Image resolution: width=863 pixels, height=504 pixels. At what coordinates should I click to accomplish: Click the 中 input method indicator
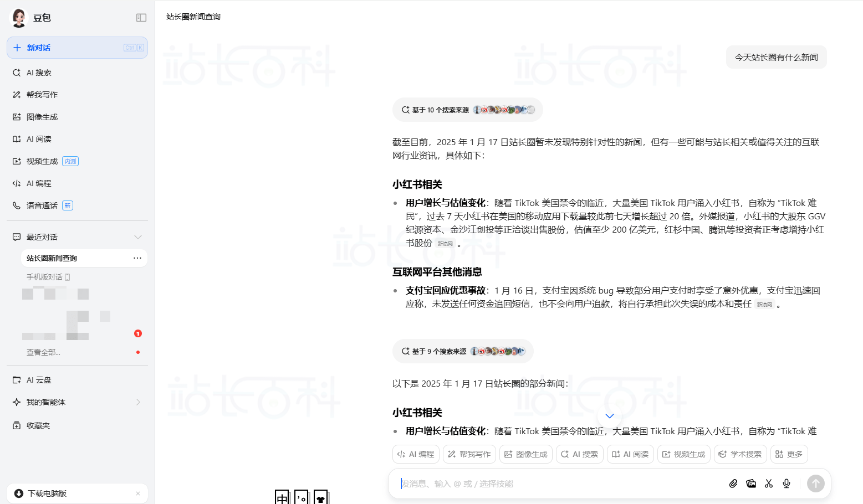coord(282,497)
